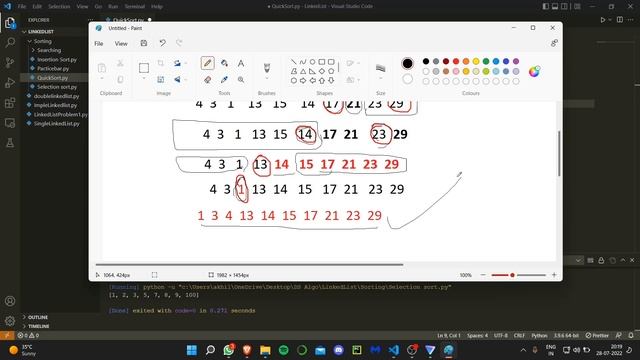Open Source Control in VS Code activity bar
The height and width of the screenshot is (360, 640).
point(10,62)
